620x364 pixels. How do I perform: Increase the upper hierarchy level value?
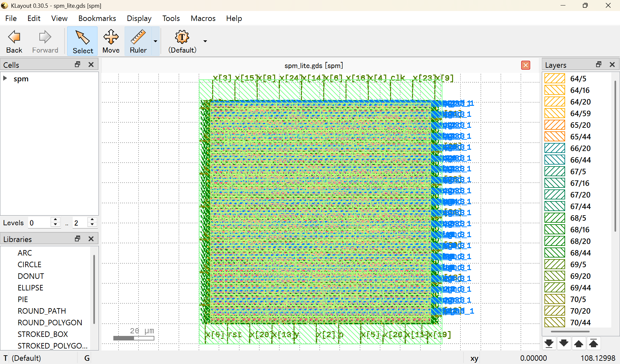92,220
